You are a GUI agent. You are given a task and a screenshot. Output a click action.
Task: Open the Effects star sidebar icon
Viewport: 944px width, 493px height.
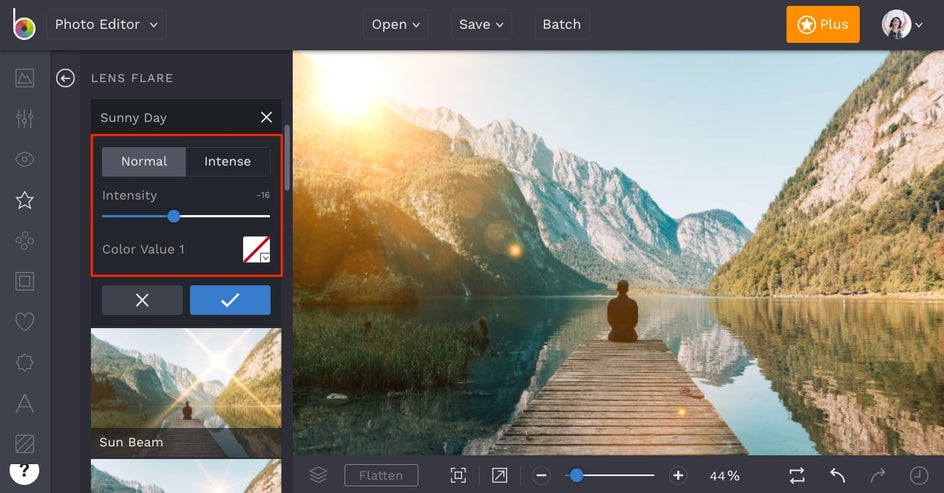(x=25, y=200)
